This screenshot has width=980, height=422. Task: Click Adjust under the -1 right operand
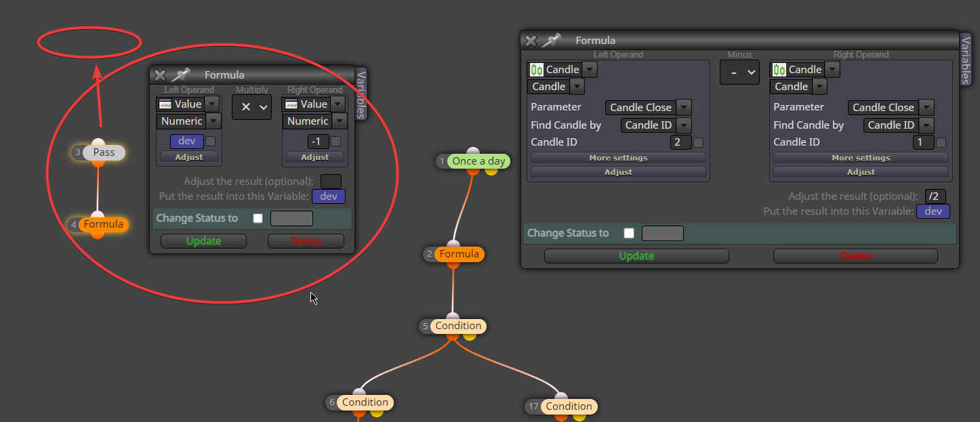[x=315, y=156]
